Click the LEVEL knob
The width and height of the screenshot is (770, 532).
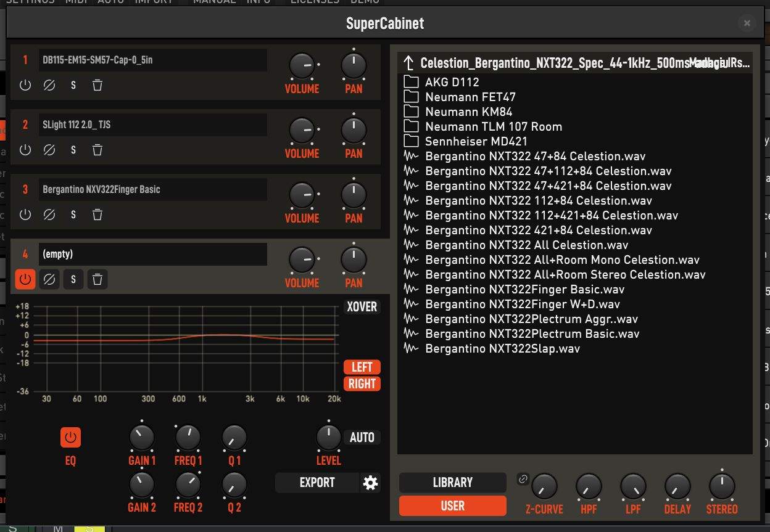[329, 438]
